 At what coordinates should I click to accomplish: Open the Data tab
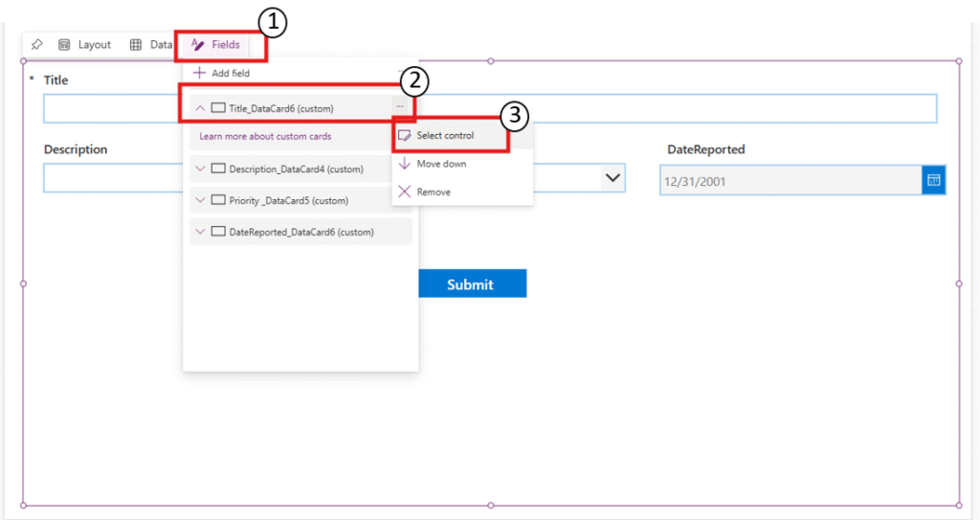tap(150, 44)
